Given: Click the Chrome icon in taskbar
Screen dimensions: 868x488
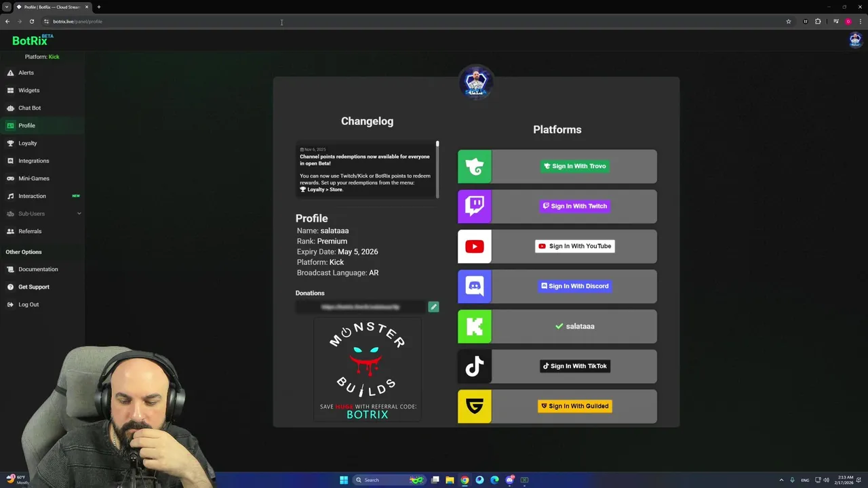Looking at the screenshot, I should coord(465,480).
